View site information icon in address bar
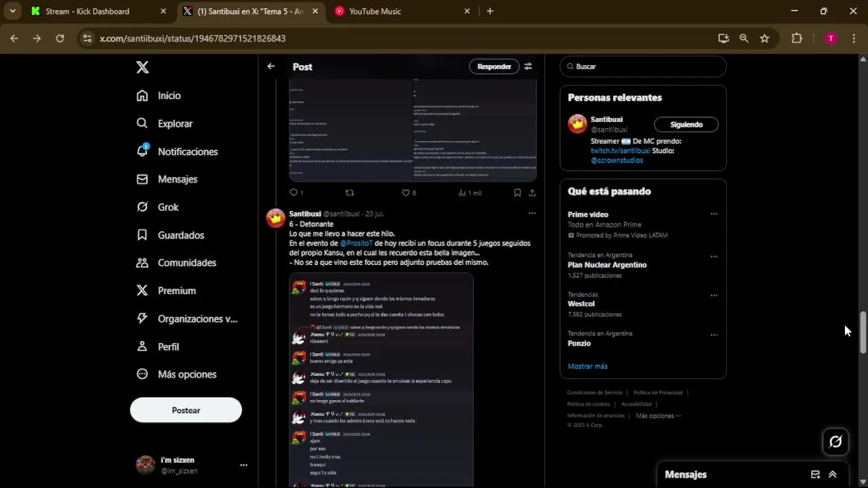Viewport: 868px width, 488px height. pyautogui.click(x=87, y=39)
